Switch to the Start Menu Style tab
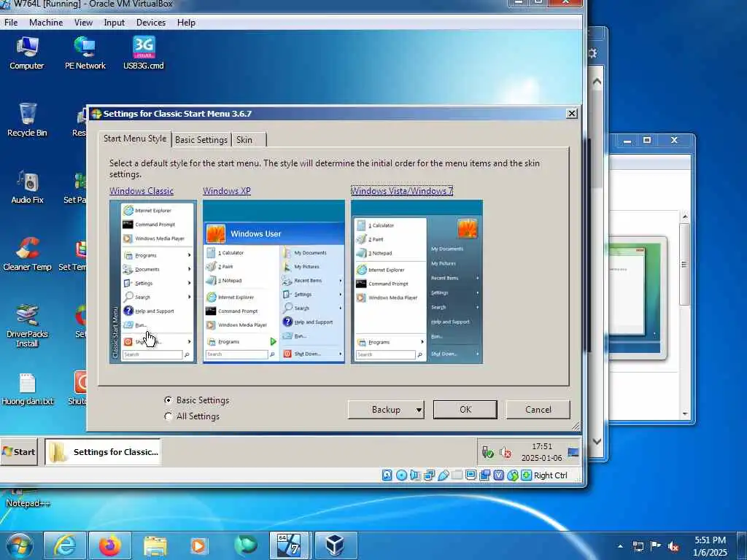The image size is (747, 560). [x=135, y=139]
